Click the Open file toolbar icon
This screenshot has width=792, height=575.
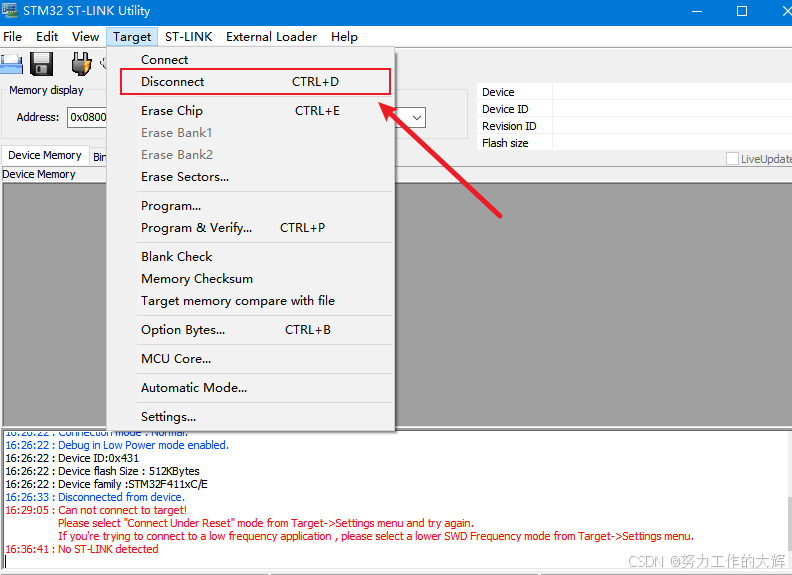tap(11, 64)
